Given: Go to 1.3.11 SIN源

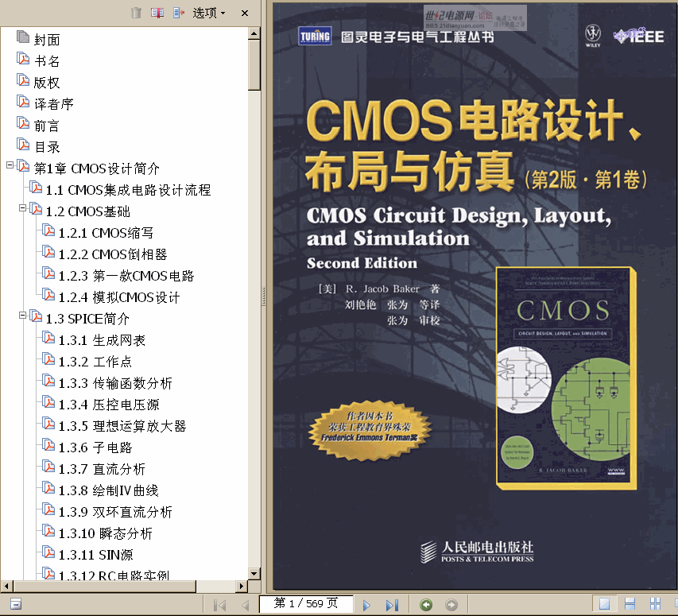Looking at the screenshot, I should point(95,555).
